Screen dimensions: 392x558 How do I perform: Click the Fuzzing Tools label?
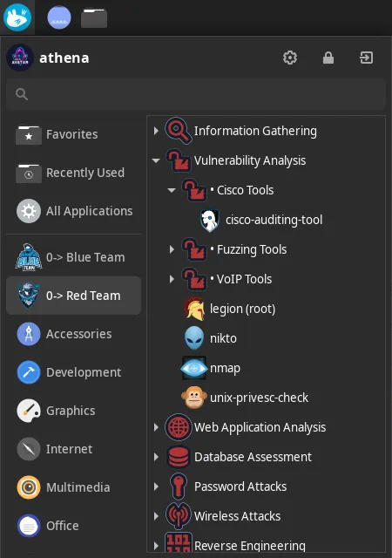252,249
